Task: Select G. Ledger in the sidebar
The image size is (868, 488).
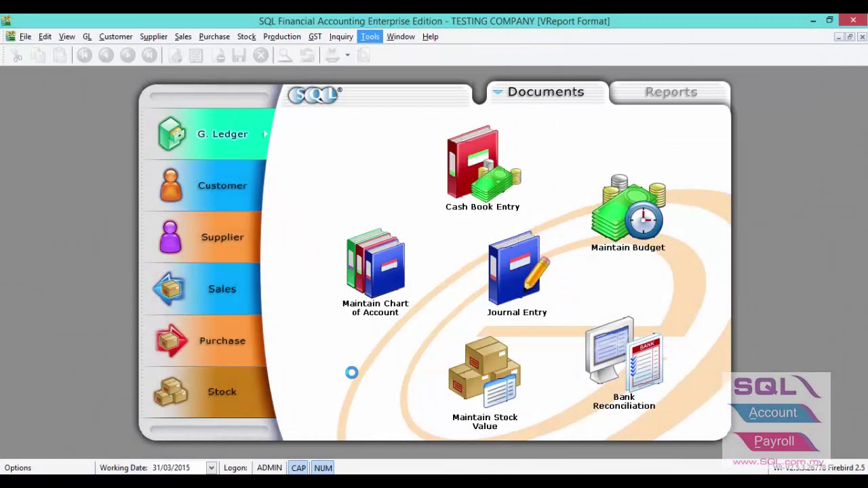Action: 209,134
